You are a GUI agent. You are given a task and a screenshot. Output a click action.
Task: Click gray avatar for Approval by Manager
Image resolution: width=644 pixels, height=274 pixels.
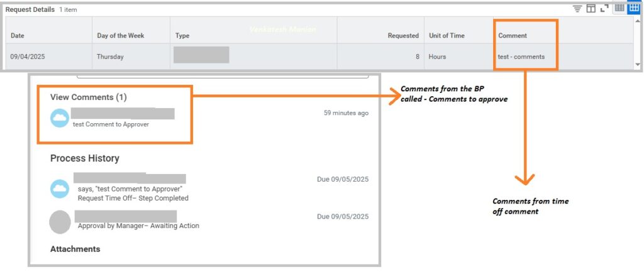60,221
